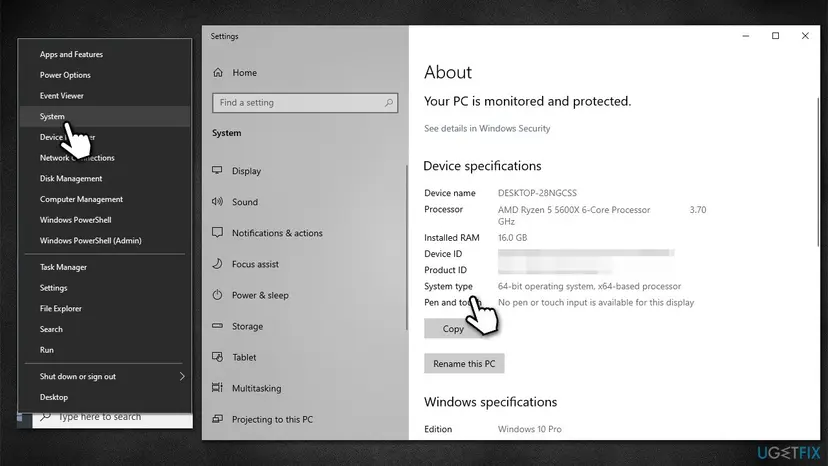The image size is (828, 466).
Task: Expand Shut down or sign out submenu arrow
Action: (x=182, y=376)
